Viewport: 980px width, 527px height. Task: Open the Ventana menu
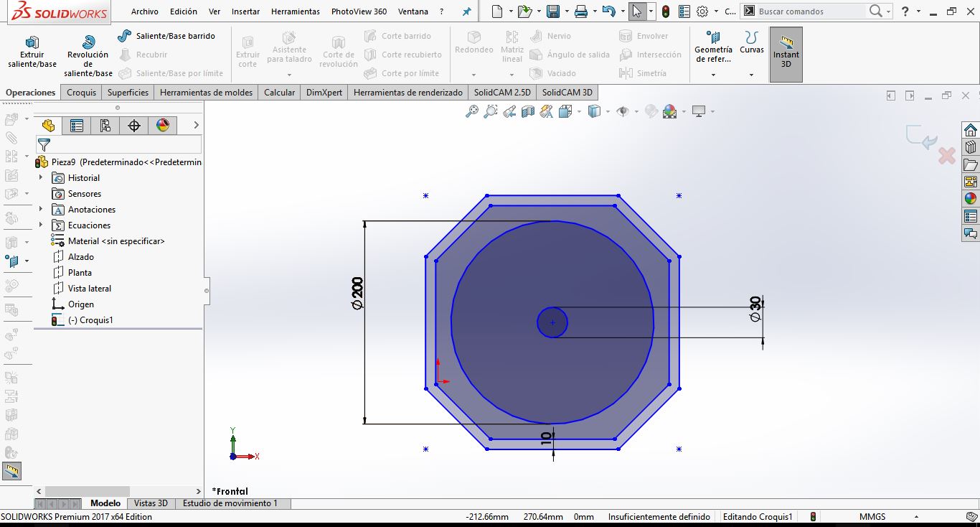click(413, 11)
